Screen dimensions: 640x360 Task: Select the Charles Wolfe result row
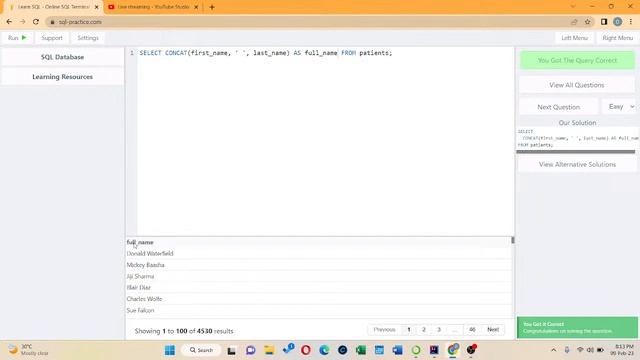click(x=318, y=299)
